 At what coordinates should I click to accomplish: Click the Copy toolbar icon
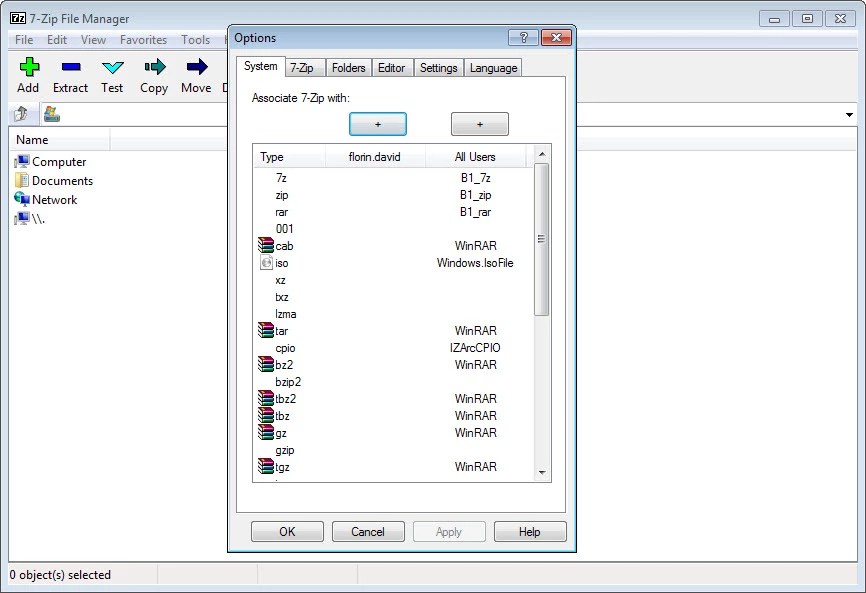[x=154, y=67]
